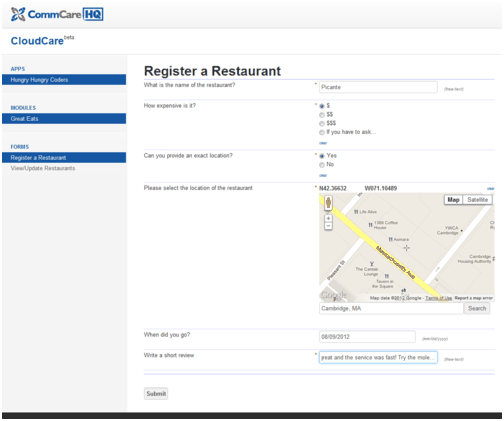Click the YWCA Cambridge map label
The height and width of the screenshot is (421, 504).
coord(448,230)
